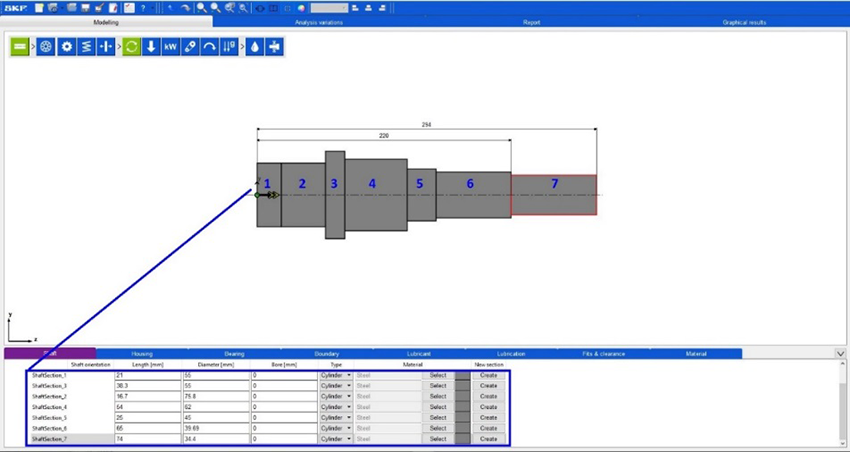The width and height of the screenshot is (850, 452).
Task: Click Select material button for ShaftSection_2
Action: (x=438, y=397)
